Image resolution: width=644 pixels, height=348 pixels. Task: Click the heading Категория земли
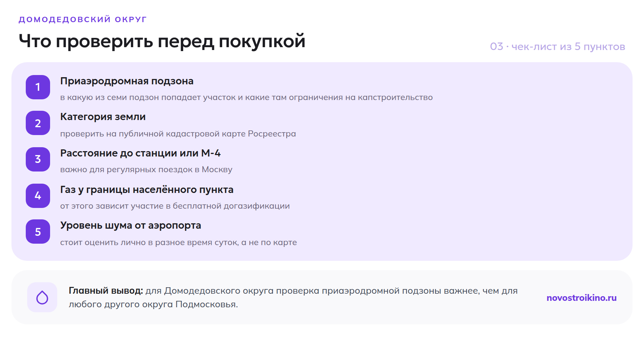coord(103,117)
